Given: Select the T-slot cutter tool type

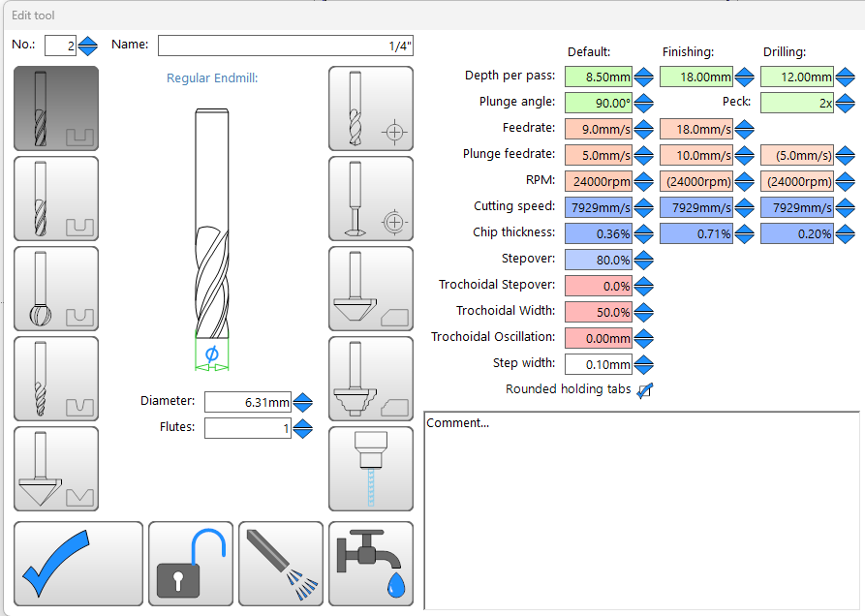Looking at the screenshot, I should click(370, 199).
